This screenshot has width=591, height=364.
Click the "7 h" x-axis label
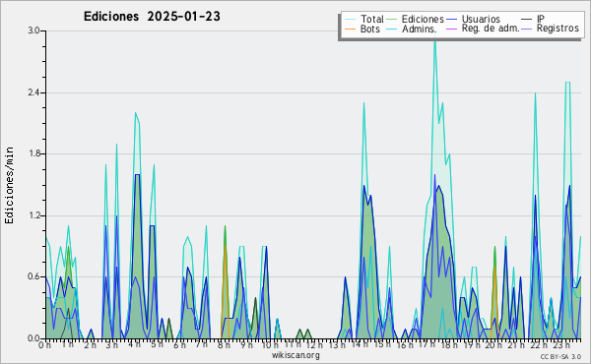(x=201, y=344)
